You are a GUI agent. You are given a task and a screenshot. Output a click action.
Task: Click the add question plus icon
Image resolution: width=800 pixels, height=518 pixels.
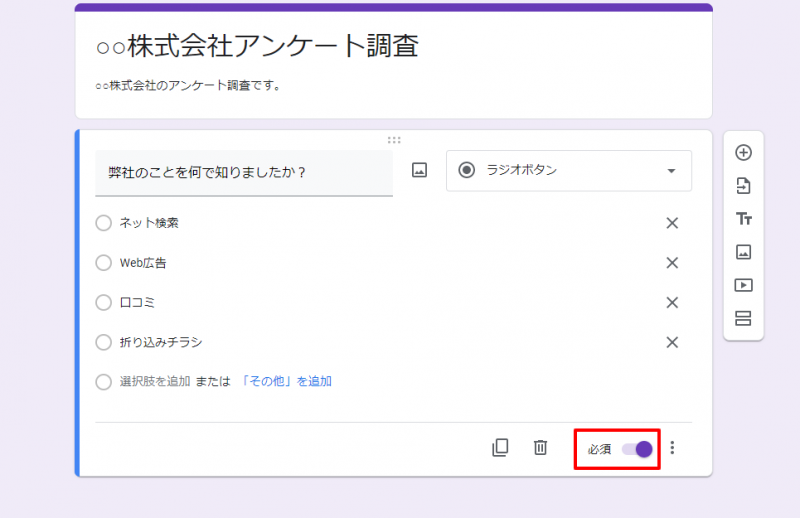pos(743,153)
